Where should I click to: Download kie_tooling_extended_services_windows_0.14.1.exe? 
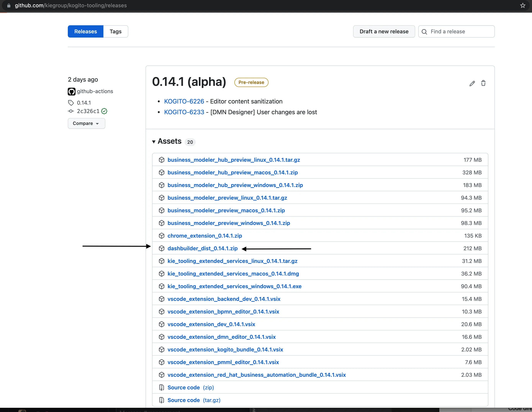pos(234,286)
